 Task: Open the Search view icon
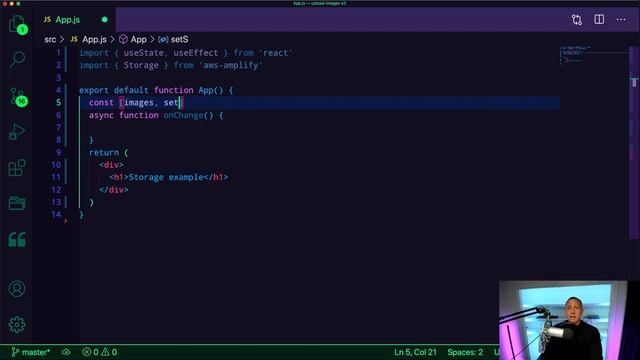tap(17, 59)
